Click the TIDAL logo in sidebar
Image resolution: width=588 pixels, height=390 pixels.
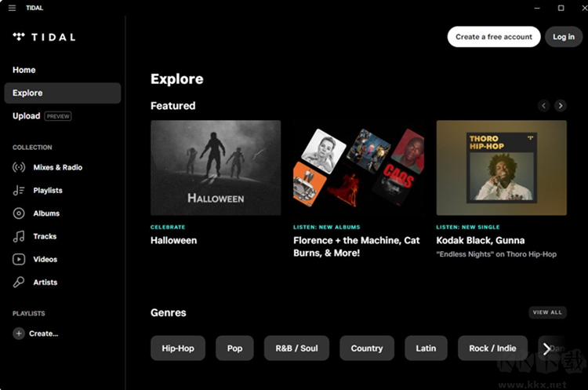click(x=44, y=37)
